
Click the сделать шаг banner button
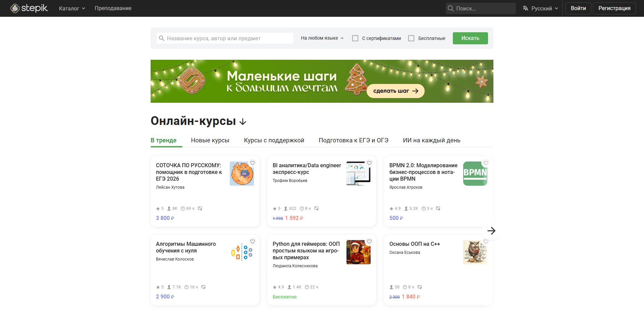coord(395,91)
